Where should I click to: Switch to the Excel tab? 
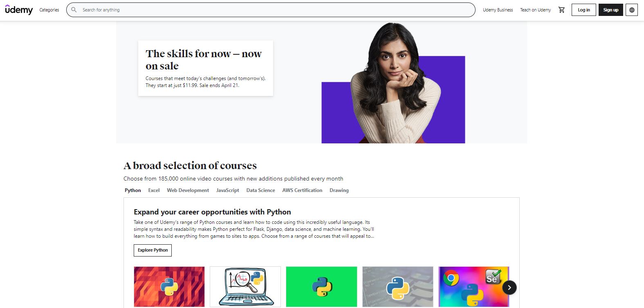(154, 190)
